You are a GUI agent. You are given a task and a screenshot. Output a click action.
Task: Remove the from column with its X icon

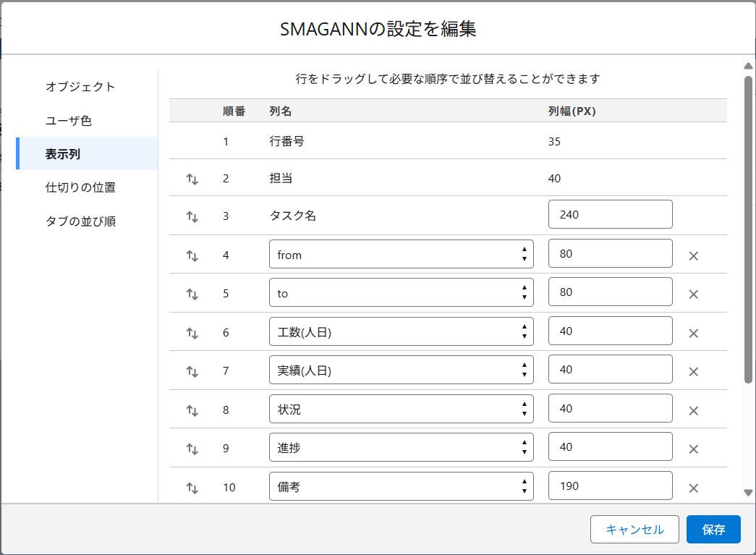[x=693, y=255]
